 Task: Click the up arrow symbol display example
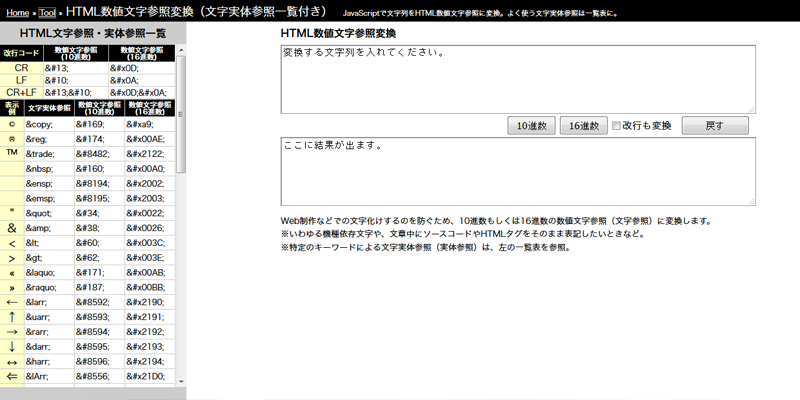[12, 317]
